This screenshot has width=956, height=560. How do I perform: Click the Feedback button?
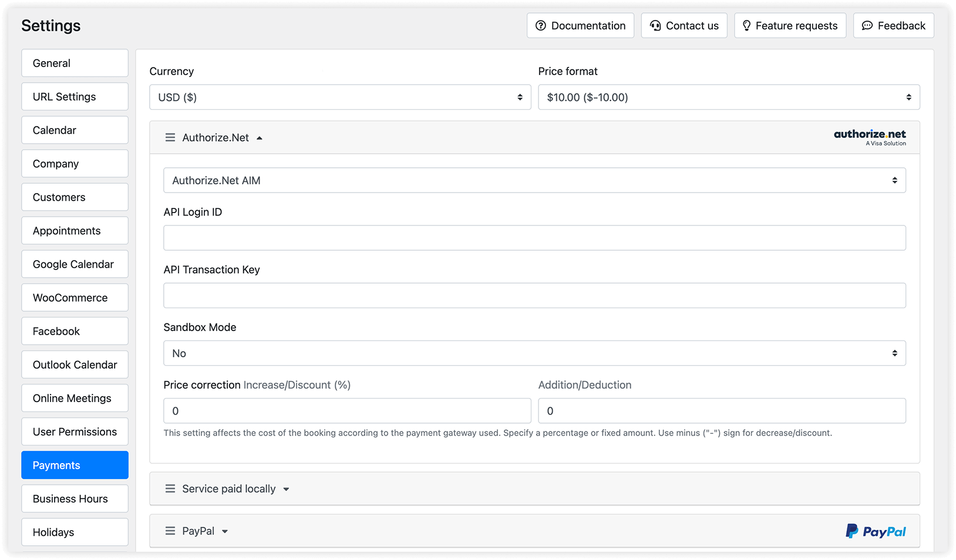[893, 26]
